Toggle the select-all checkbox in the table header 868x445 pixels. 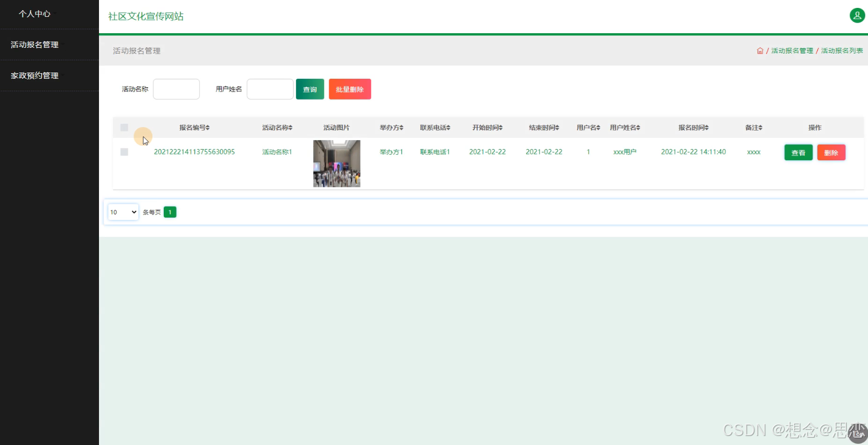[124, 128]
